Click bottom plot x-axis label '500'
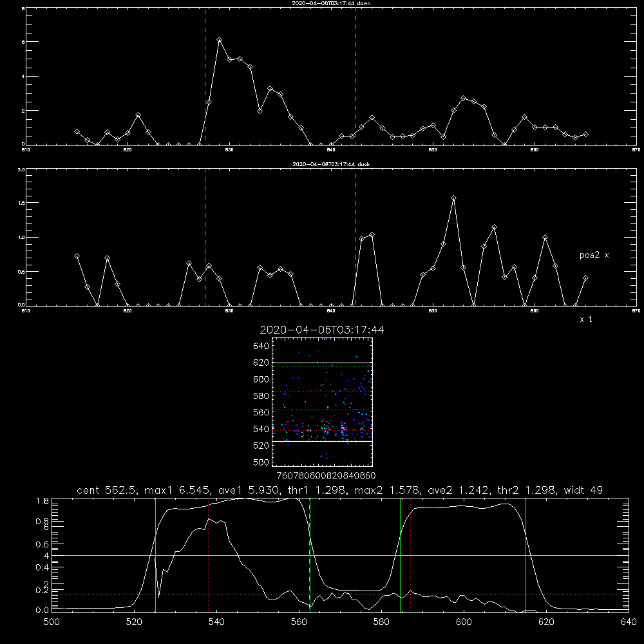The width and height of the screenshot is (644, 644). 52,622
